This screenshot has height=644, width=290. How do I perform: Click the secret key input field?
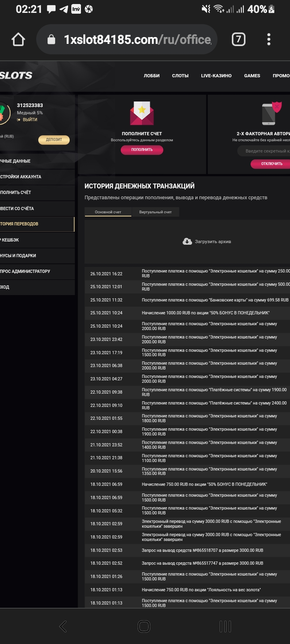click(266, 151)
